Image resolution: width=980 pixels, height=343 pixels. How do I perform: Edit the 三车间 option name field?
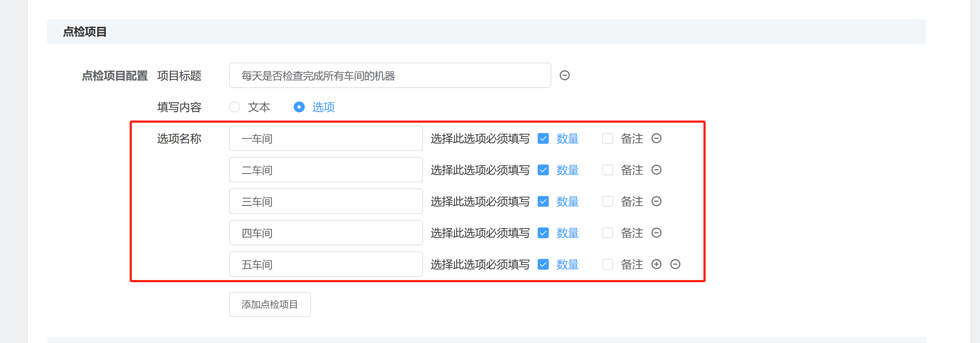tap(325, 201)
